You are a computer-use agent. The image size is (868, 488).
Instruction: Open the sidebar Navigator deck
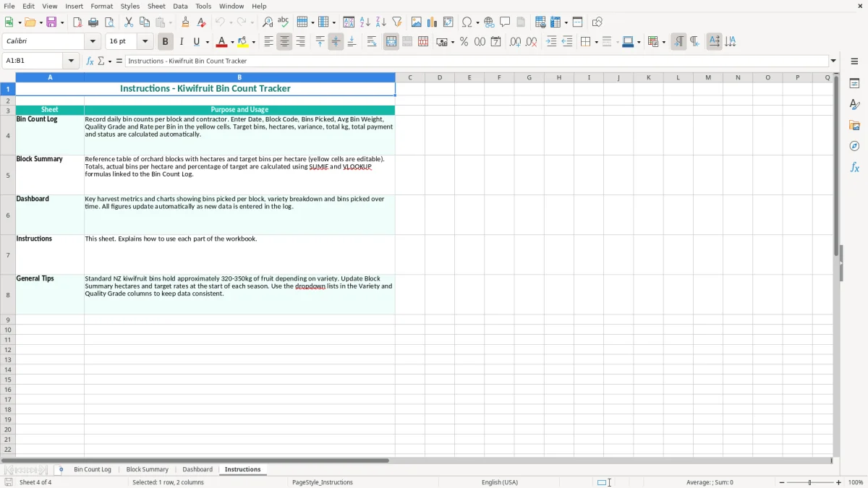point(854,146)
